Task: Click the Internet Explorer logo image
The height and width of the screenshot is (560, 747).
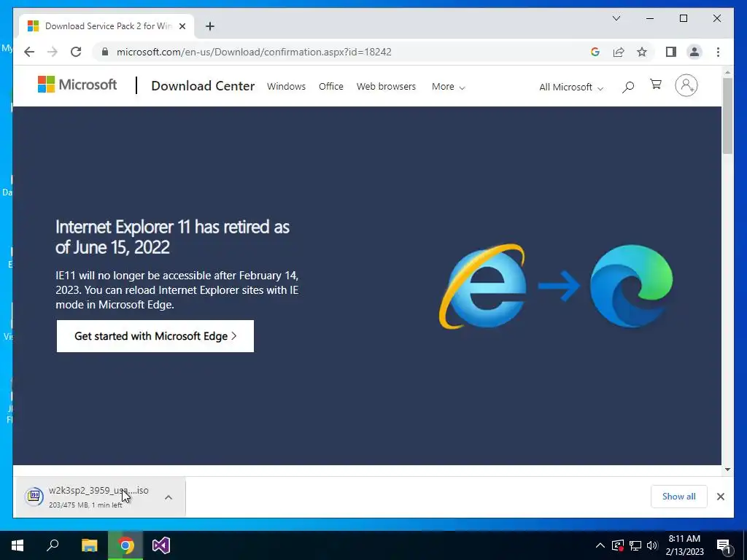Action: click(483, 286)
